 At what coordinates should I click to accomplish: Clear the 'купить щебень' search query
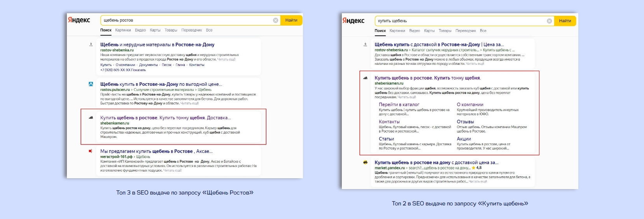point(549,21)
